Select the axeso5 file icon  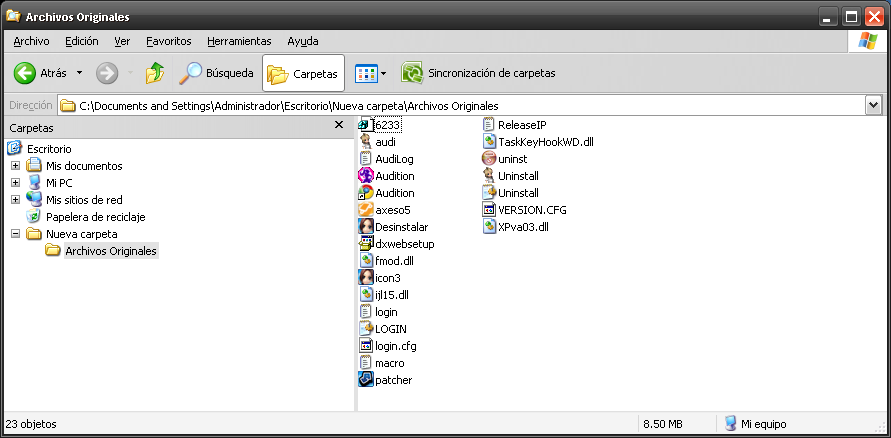tap(365, 210)
